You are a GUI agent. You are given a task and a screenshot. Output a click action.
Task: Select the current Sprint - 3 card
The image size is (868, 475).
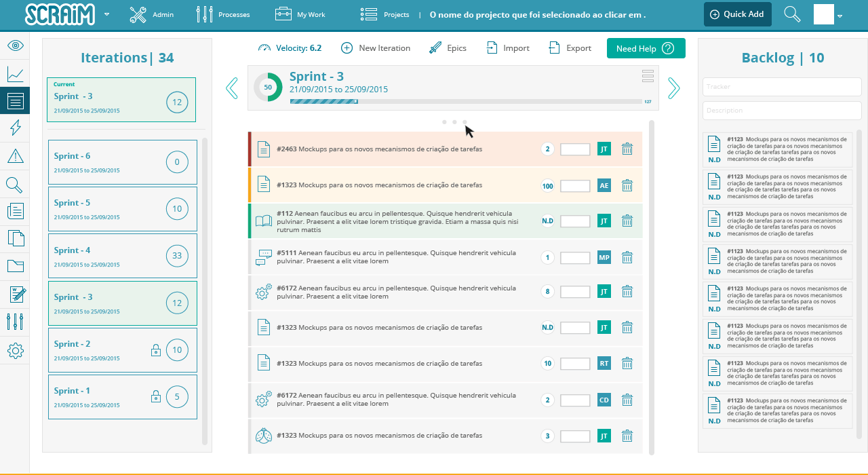[x=121, y=100]
